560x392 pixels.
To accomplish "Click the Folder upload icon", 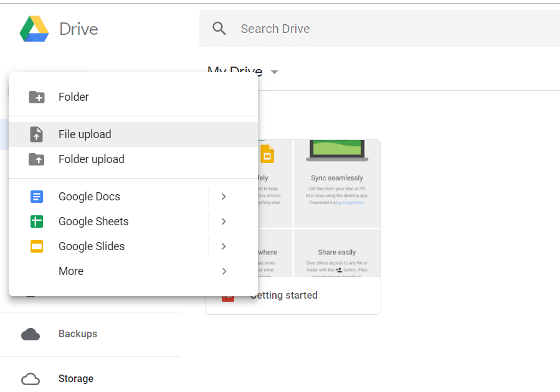I will (x=37, y=159).
